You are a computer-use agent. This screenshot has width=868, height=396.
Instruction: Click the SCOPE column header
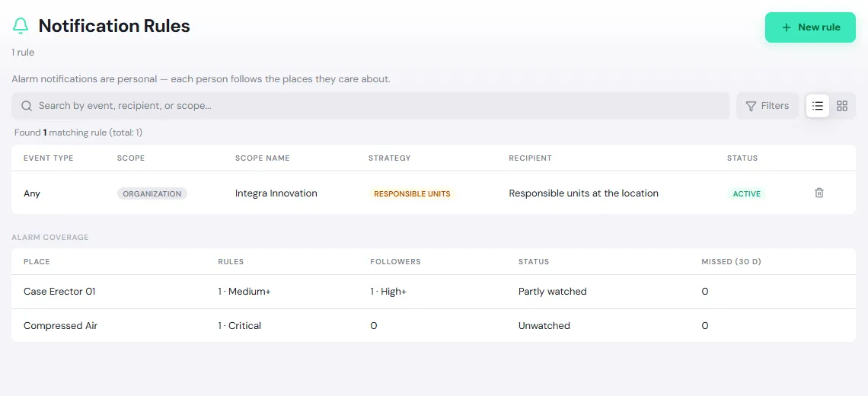point(131,158)
